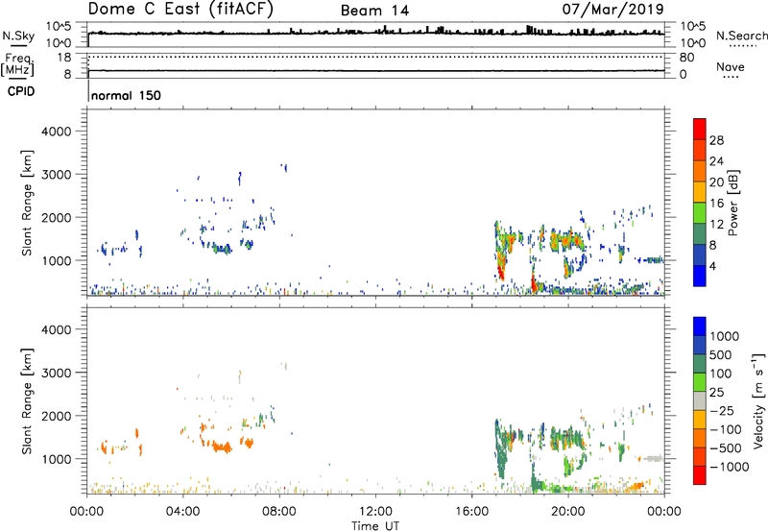The width and height of the screenshot is (768, 532).
Task: Click the "28" label on power colorbar
Action: (x=716, y=140)
